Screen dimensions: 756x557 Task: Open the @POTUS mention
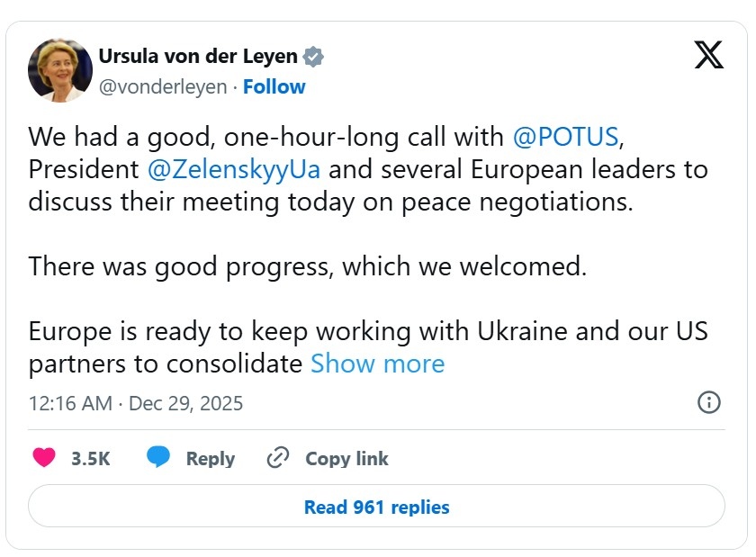coord(565,137)
